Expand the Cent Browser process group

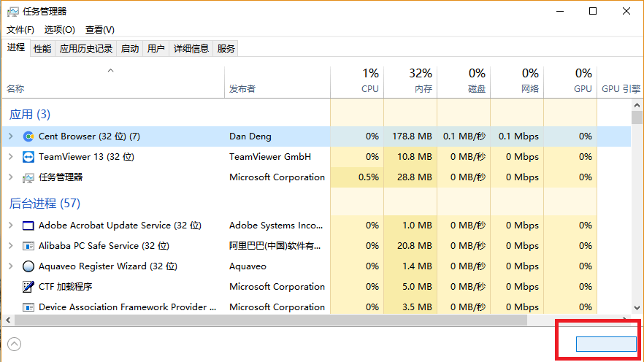pyautogui.click(x=10, y=136)
